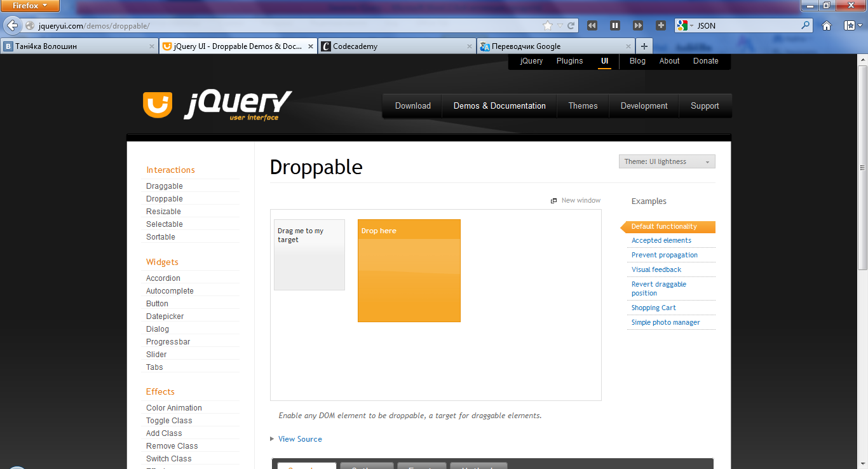Click the fast-forward toolbar button
This screenshot has height=469, width=868.
point(638,25)
